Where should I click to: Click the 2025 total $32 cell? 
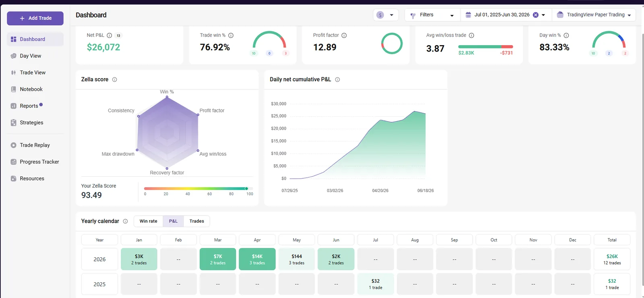coord(612,284)
